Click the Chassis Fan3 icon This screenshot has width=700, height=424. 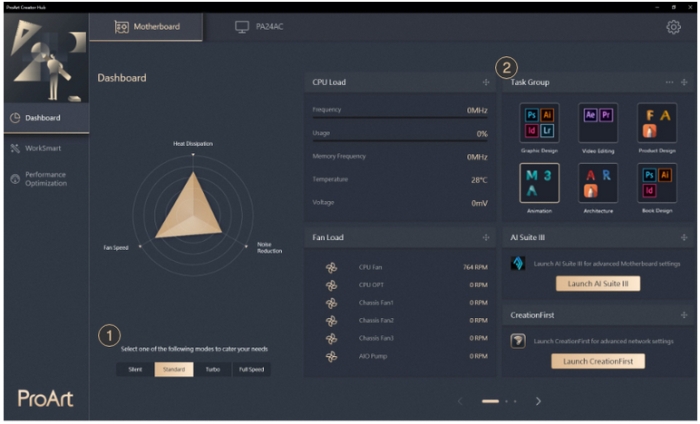pos(331,339)
